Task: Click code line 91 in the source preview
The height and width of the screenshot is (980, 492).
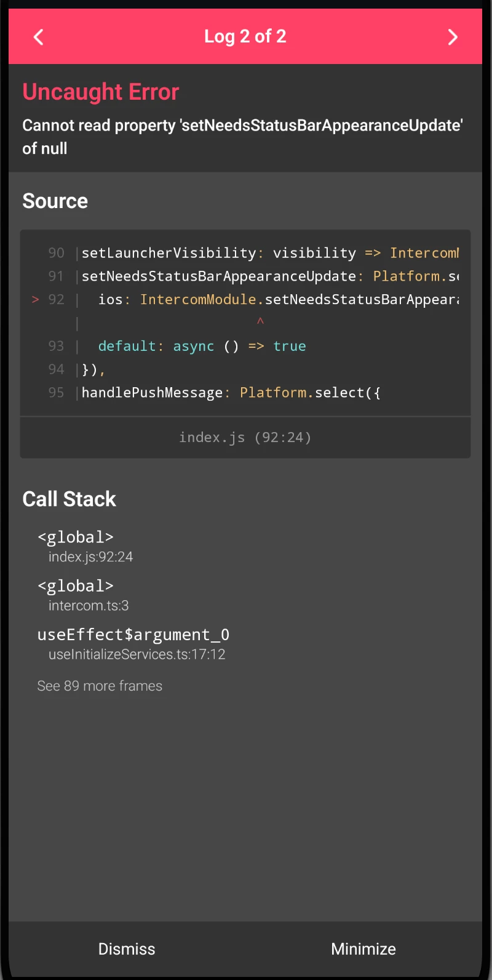Action: click(269, 276)
